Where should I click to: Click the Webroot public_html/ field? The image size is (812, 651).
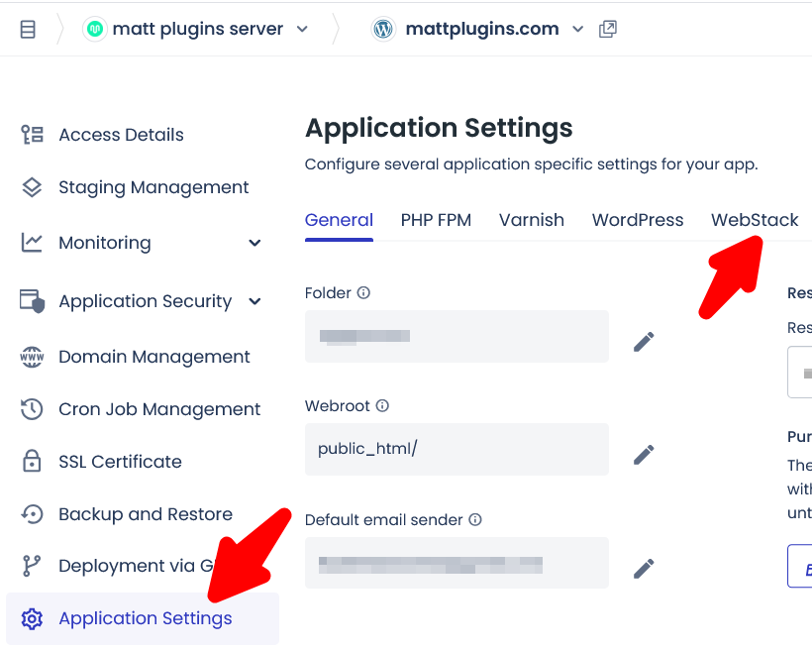[x=457, y=449]
